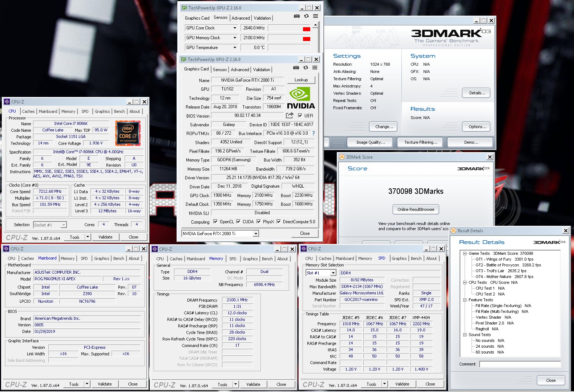Image resolution: width=574 pixels, height=392 pixels.
Task: Click the GPU-Z Sensors scrollbar up arrow
Action: [315, 25]
